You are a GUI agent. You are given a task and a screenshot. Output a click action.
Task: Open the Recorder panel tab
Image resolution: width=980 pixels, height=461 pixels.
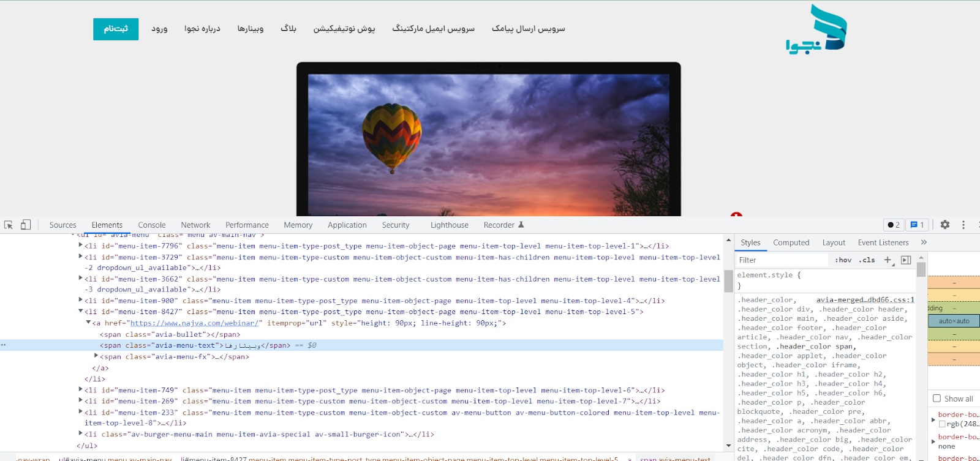coord(503,225)
